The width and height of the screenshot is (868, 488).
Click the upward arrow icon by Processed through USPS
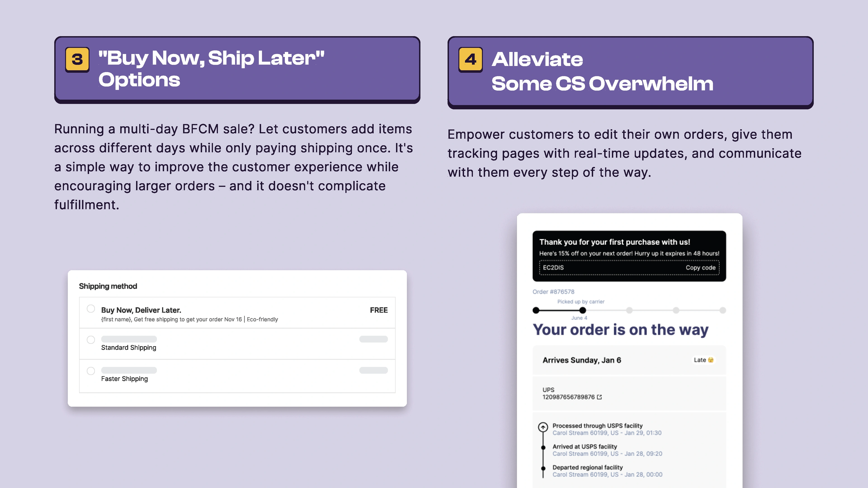coord(543,427)
